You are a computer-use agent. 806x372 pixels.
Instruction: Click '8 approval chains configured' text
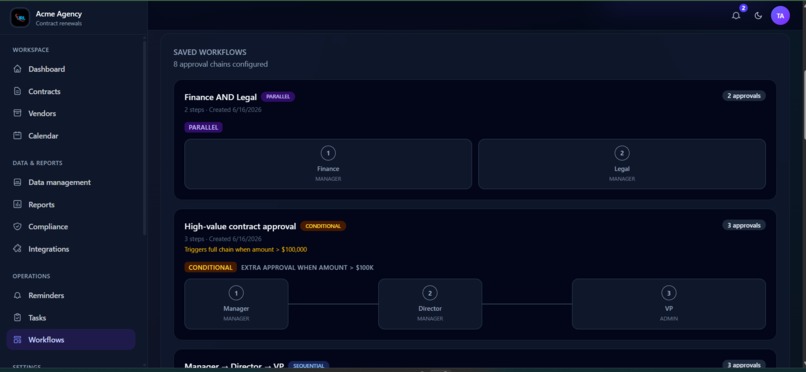[x=221, y=64]
